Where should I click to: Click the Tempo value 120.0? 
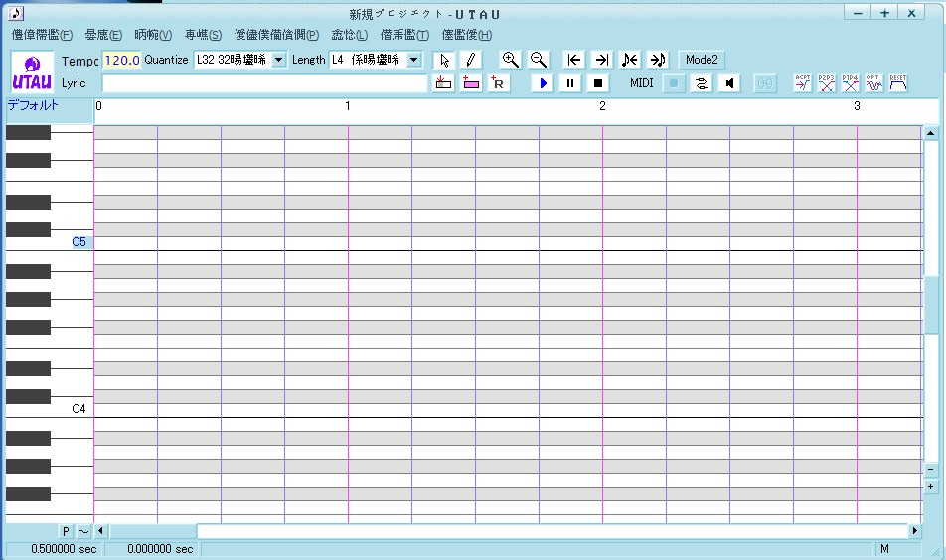(121, 60)
